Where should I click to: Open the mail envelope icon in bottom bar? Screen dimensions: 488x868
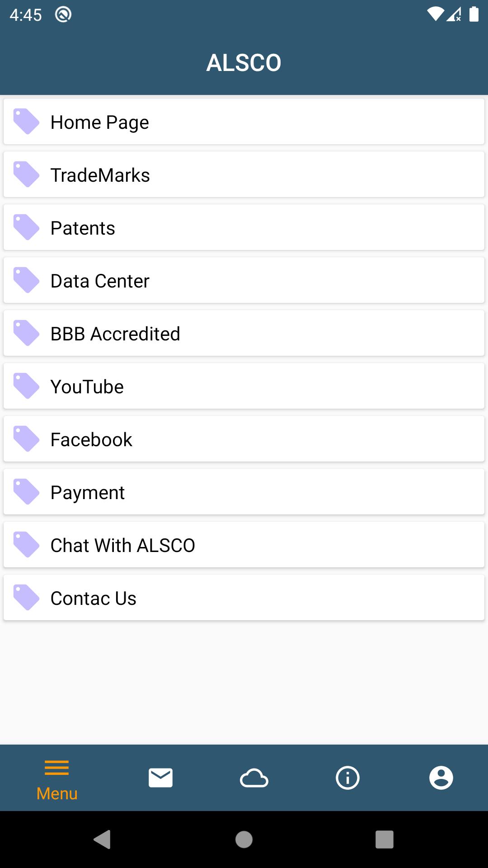pos(160,778)
